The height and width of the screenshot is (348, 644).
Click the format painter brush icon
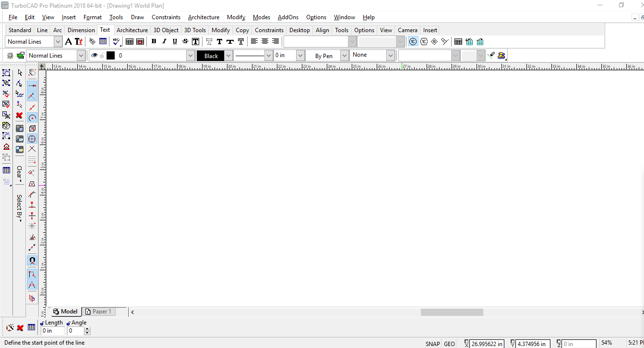pos(491,55)
